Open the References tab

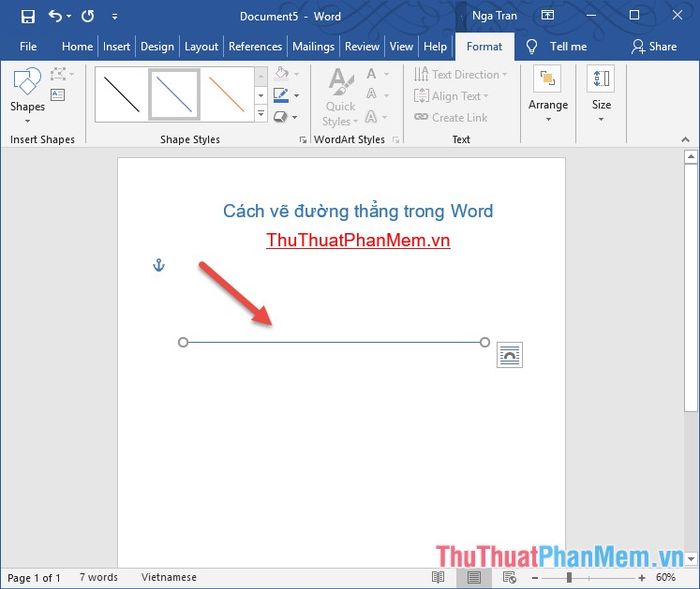coord(255,46)
